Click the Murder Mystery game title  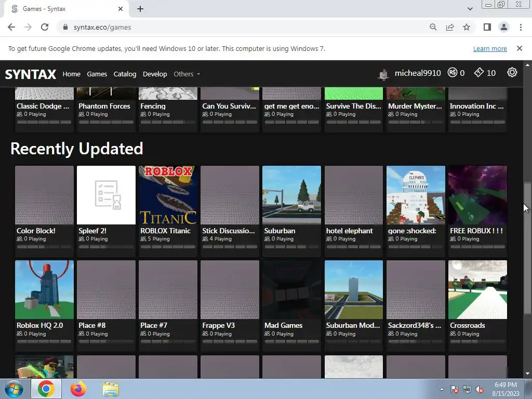415,106
